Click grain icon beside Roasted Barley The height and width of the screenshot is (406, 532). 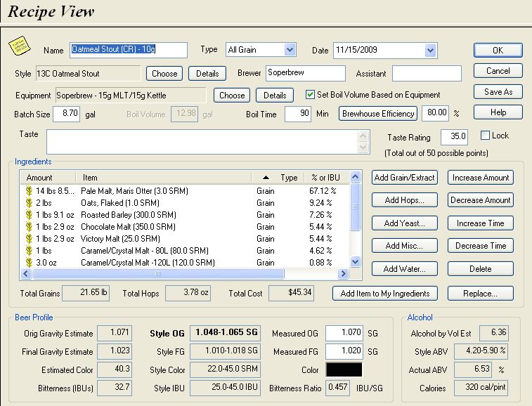[x=30, y=215]
